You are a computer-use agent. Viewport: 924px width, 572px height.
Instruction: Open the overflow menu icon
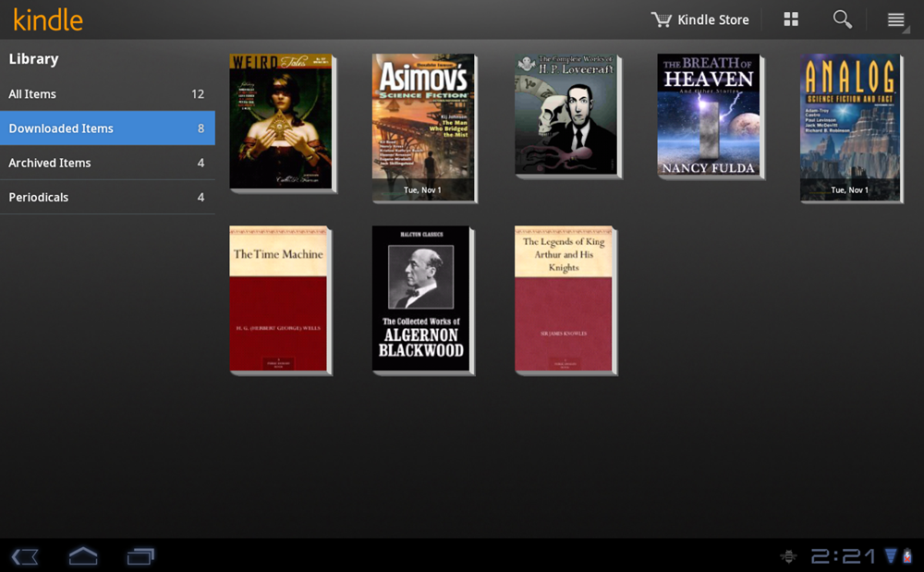[x=895, y=19]
